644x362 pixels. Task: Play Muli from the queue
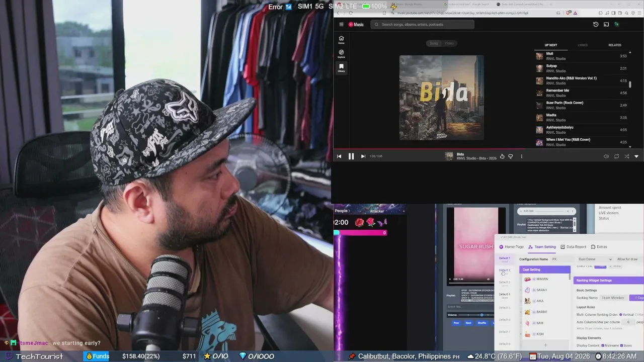(x=581, y=56)
